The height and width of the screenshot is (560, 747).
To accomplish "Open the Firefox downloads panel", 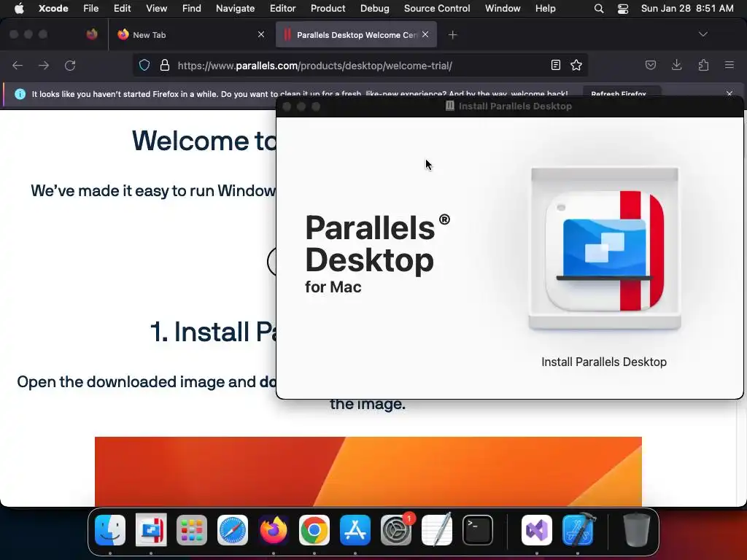I will coord(676,65).
